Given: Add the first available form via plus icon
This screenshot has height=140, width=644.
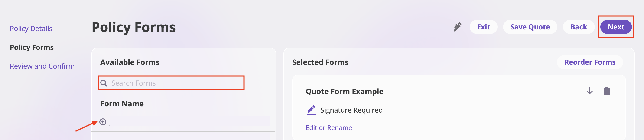Looking at the screenshot, I should (x=103, y=122).
